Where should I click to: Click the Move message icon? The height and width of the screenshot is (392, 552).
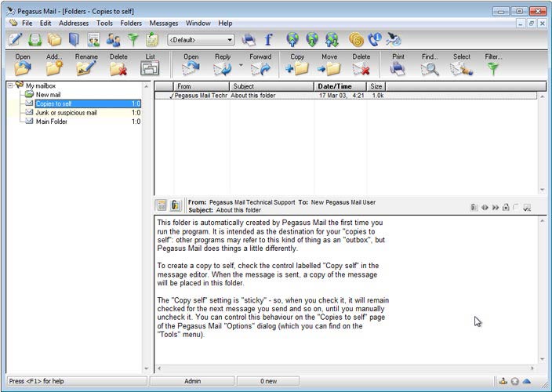(329, 68)
